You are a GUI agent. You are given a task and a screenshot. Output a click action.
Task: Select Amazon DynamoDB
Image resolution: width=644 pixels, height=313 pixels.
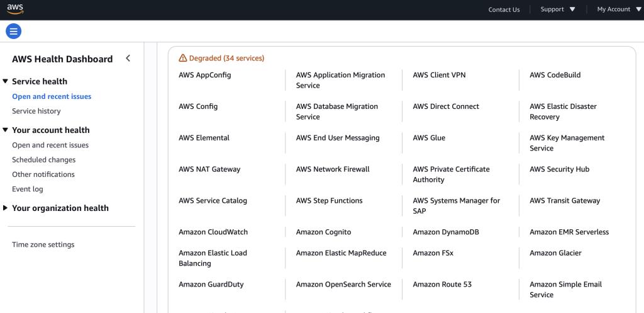pos(446,232)
